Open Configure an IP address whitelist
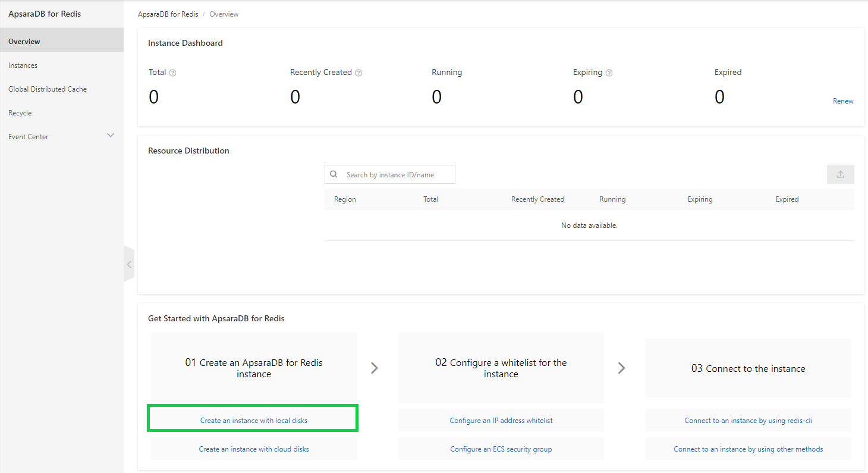The width and height of the screenshot is (868, 473). [501, 420]
